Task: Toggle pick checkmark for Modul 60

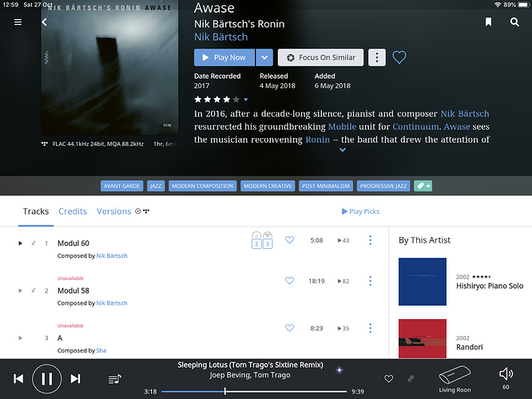Action: 34,243
